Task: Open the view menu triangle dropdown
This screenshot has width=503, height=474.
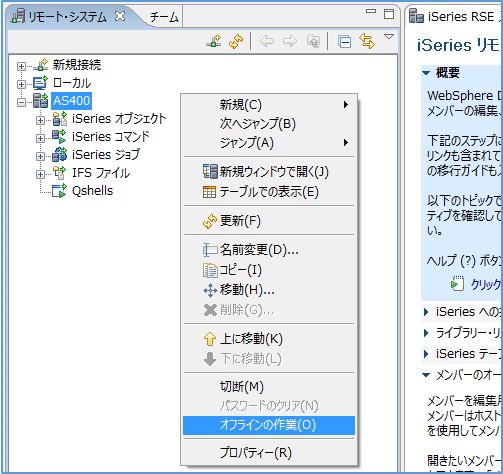Action: pos(389,36)
